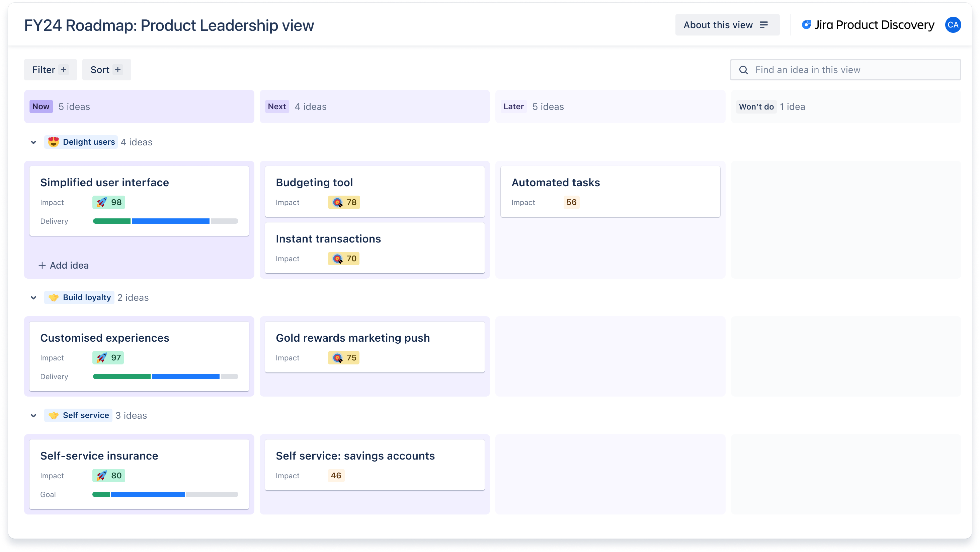Click '3 ideas' beside Self service

131,415
